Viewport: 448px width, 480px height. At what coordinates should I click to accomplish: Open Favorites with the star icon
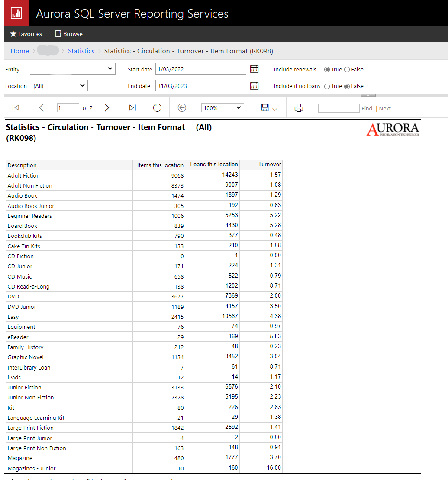pos(26,34)
